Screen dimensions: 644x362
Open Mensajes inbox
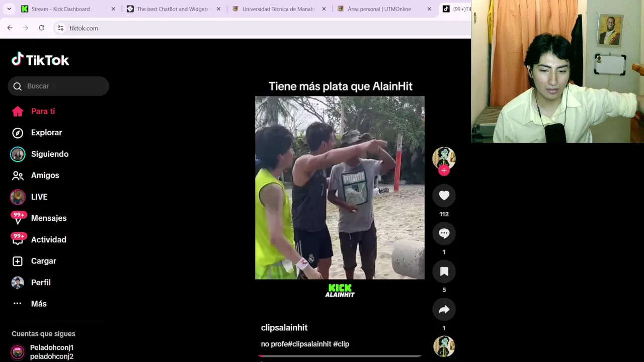point(48,218)
